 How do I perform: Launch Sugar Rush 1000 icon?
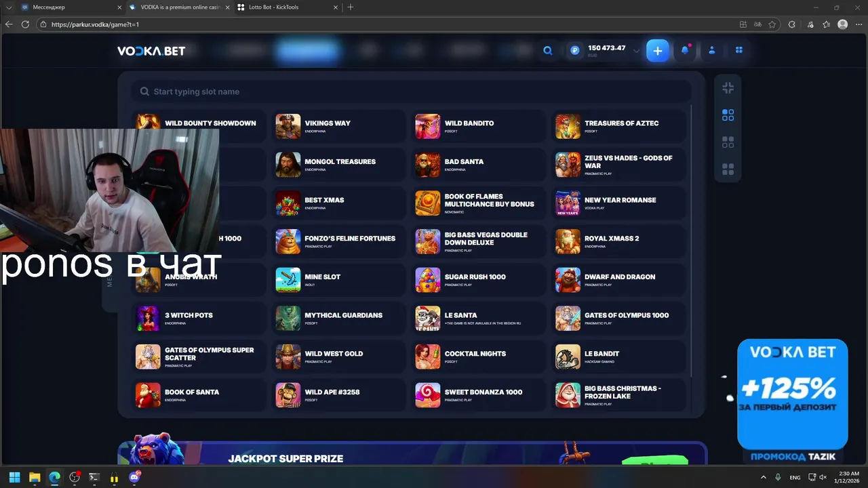click(x=428, y=280)
